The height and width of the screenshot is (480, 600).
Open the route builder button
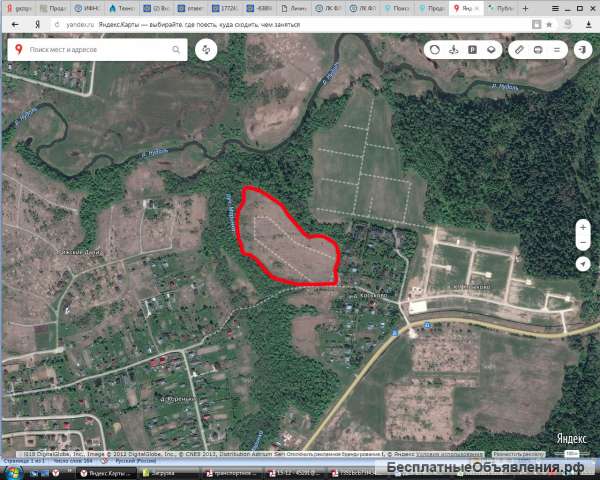point(206,50)
